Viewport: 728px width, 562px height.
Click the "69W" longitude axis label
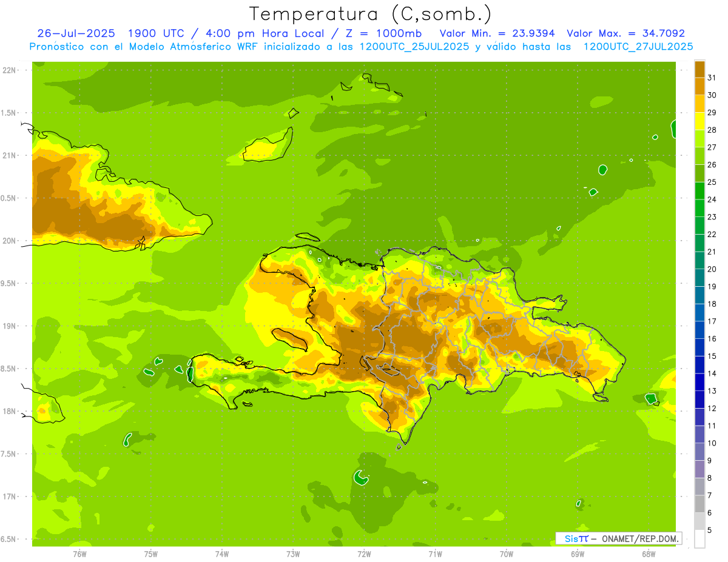point(578,554)
